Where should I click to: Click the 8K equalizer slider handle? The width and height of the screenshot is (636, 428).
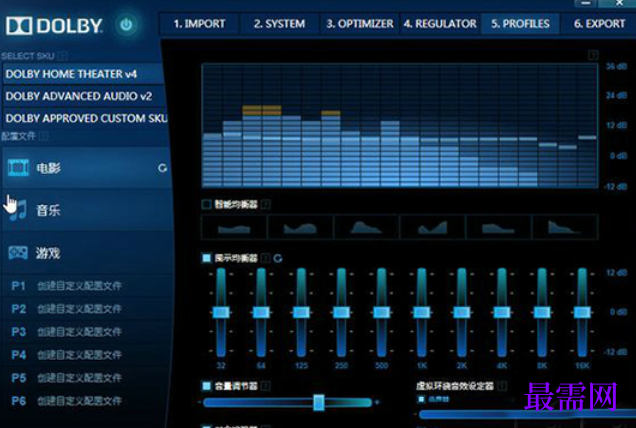[542, 312]
